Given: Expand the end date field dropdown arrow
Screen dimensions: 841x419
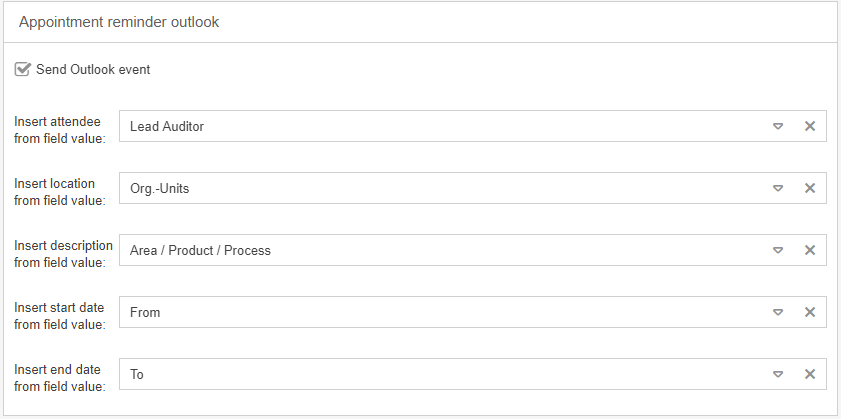Looking at the screenshot, I should coord(777,374).
